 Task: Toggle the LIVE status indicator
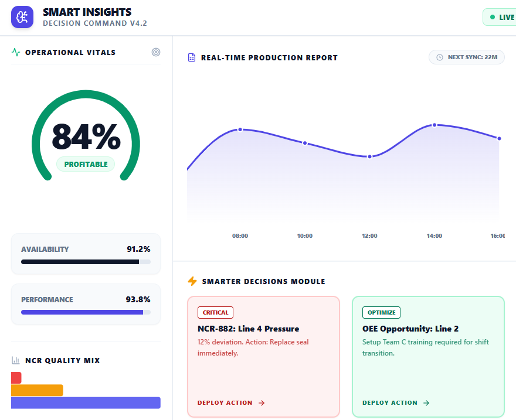[503, 17]
